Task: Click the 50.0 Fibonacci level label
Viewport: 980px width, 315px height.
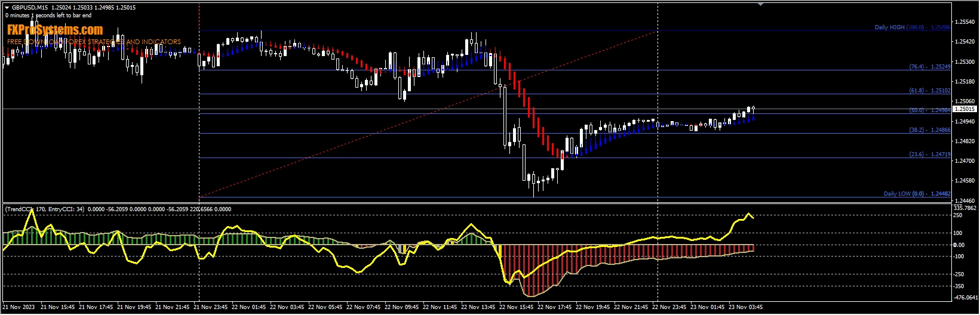Action: (929, 110)
